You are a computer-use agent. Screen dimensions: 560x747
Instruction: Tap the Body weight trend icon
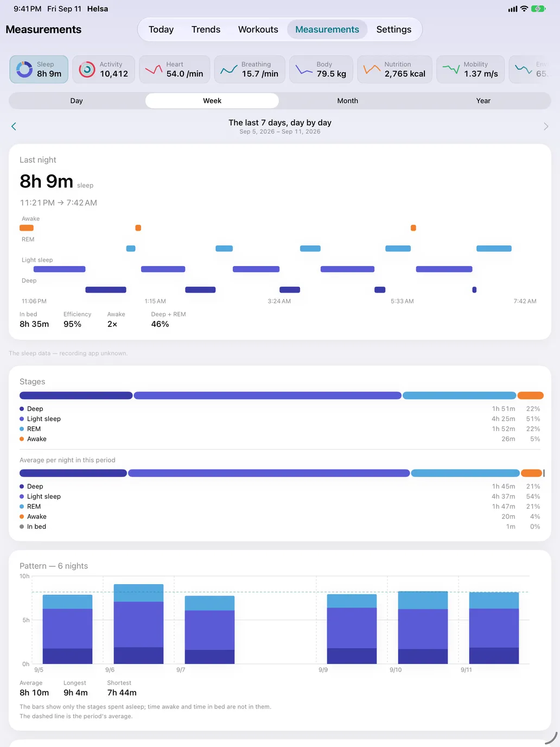[x=303, y=69]
